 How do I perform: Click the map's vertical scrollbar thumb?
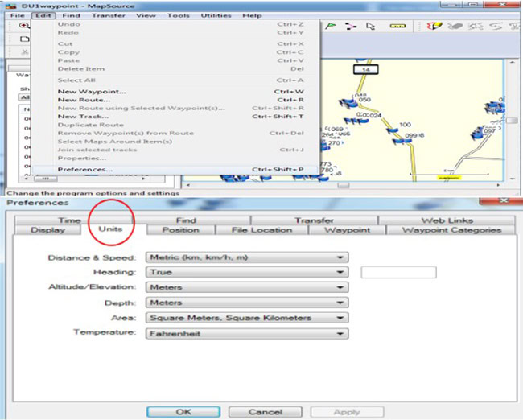[512, 121]
